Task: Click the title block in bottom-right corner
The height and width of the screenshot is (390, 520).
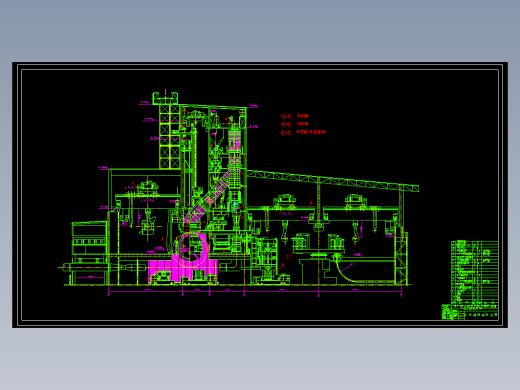Action: [x=470, y=312]
